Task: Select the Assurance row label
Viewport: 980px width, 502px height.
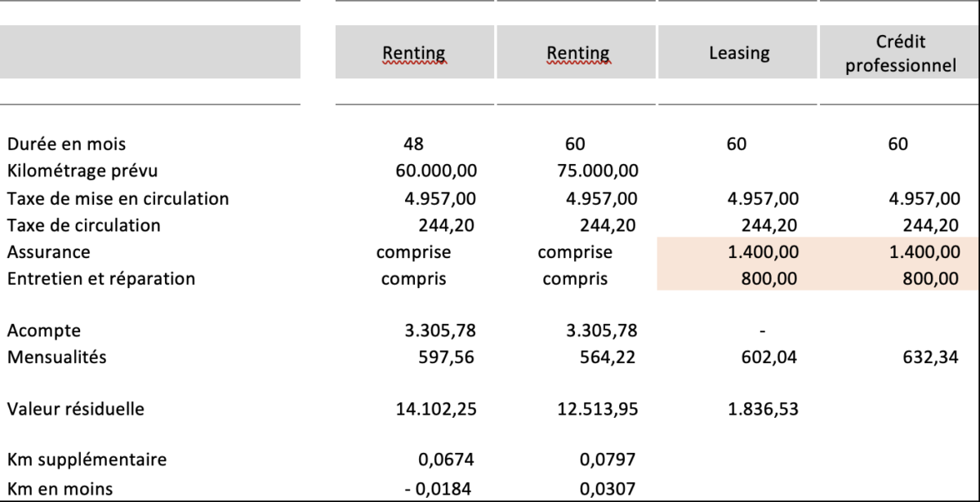Action: click(x=48, y=252)
